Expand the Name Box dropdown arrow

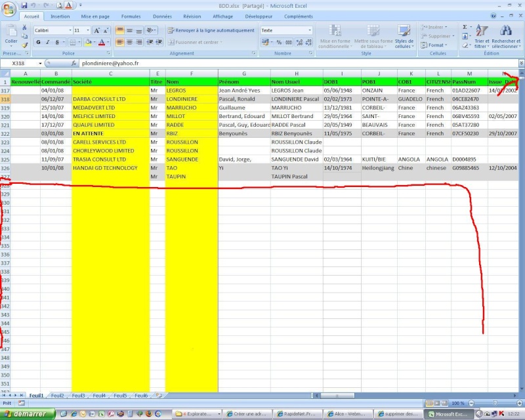[40, 63]
